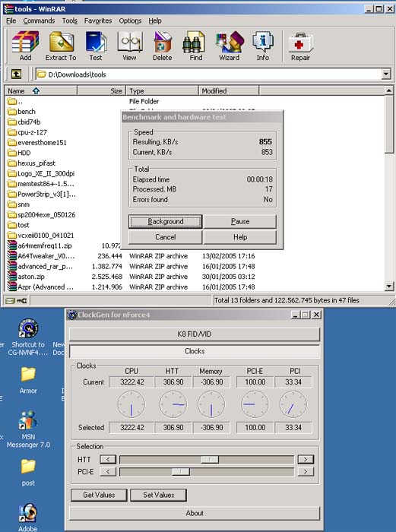The width and height of the screenshot is (396, 532).
Task: Decrease PCI-E with left arrow
Action: click(108, 472)
